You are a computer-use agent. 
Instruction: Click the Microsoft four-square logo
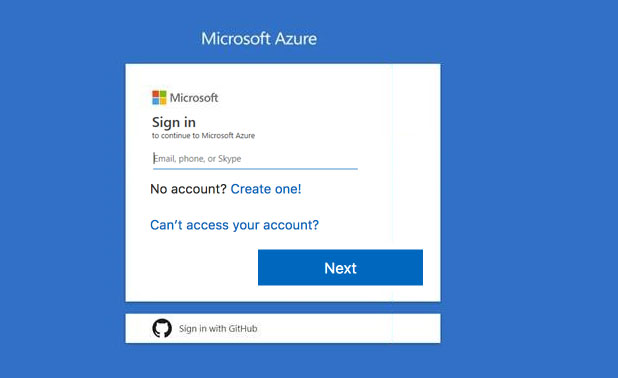click(159, 97)
